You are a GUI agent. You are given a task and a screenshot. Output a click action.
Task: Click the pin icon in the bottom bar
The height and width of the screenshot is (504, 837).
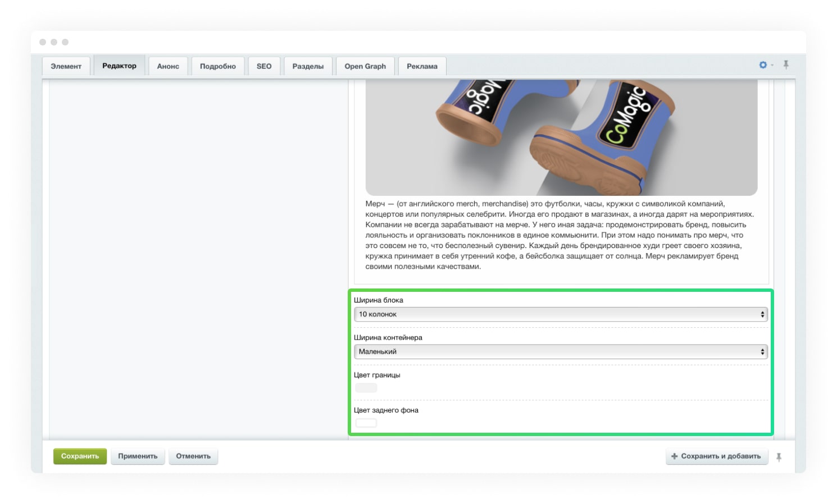[x=779, y=457]
